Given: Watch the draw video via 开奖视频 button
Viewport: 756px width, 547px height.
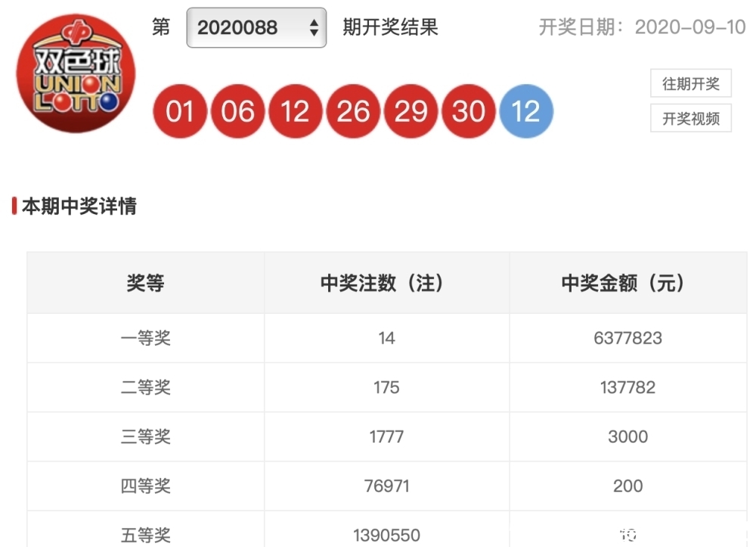Looking at the screenshot, I should click(690, 118).
